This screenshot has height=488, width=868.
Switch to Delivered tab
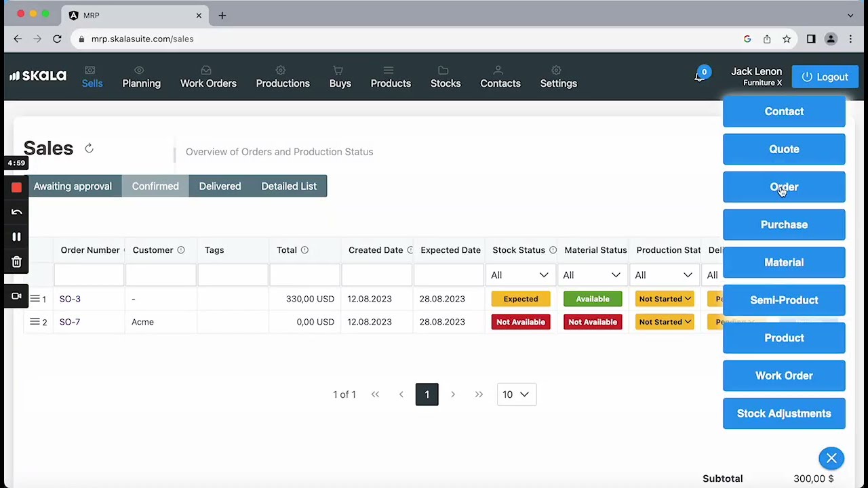tap(220, 186)
